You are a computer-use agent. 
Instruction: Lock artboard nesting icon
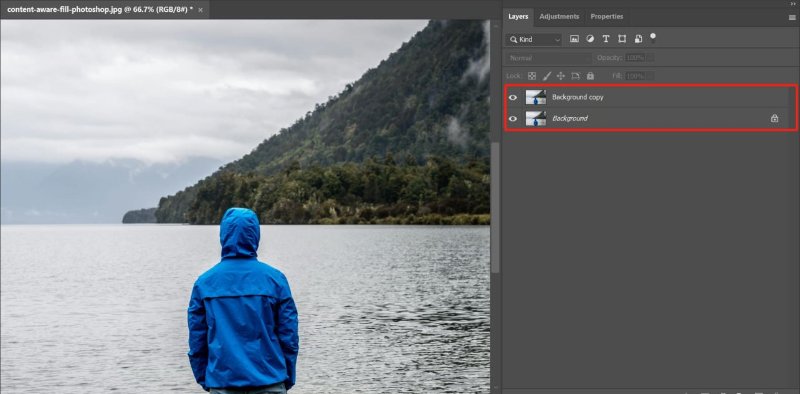tap(576, 76)
